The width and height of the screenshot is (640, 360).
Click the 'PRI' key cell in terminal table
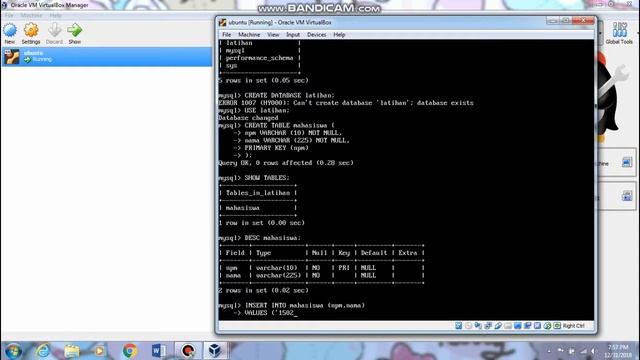pyautogui.click(x=344, y=268)
